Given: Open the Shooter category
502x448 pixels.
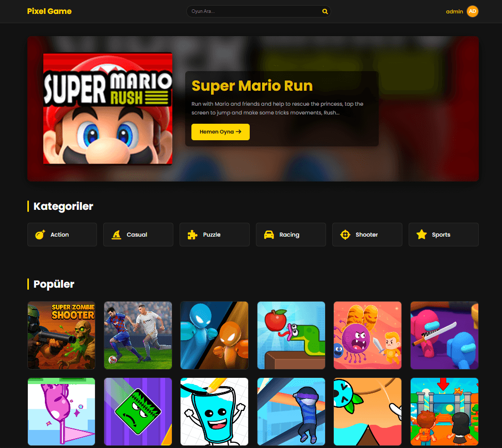Looking at the screenshot, I should (x=367, y=235).
